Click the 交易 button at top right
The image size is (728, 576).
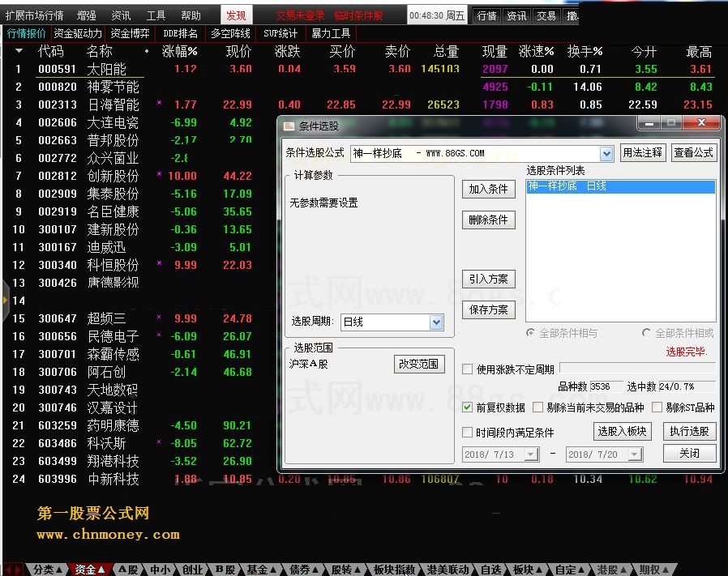click(x=546, y=16)
